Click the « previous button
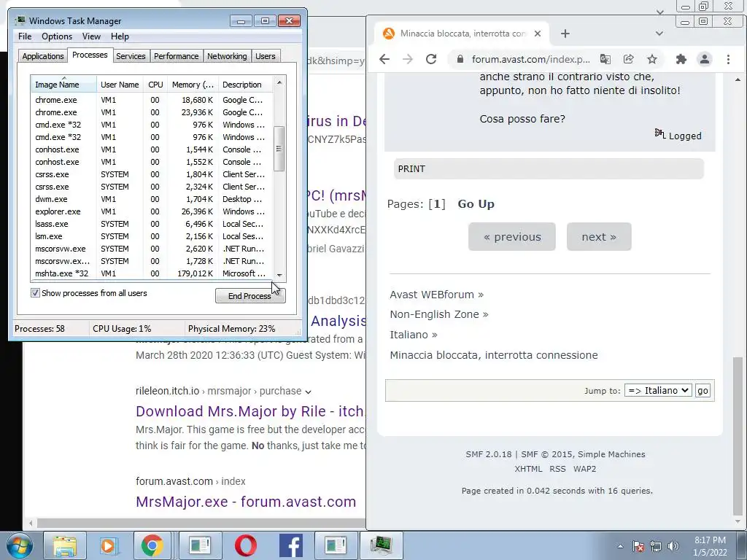The width and height of the screenshot is (747, 560). [x=512, y=237]
